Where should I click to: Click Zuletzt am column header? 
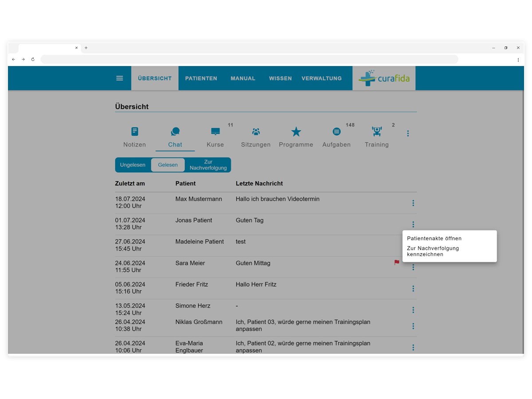(130, 184)
